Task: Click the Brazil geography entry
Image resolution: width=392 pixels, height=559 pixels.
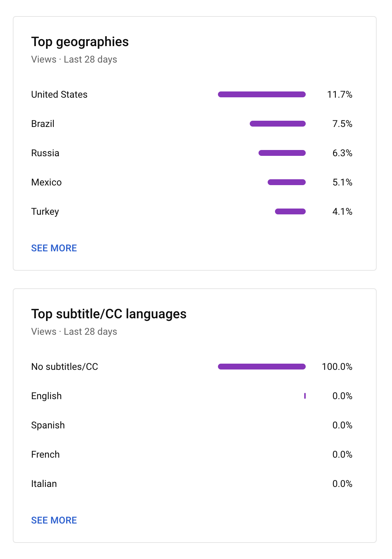Action: [43, 124]
